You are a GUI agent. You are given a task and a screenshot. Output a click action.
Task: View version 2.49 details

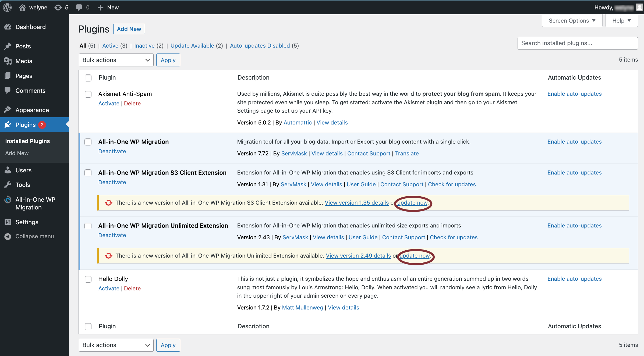tap(358, 256)
